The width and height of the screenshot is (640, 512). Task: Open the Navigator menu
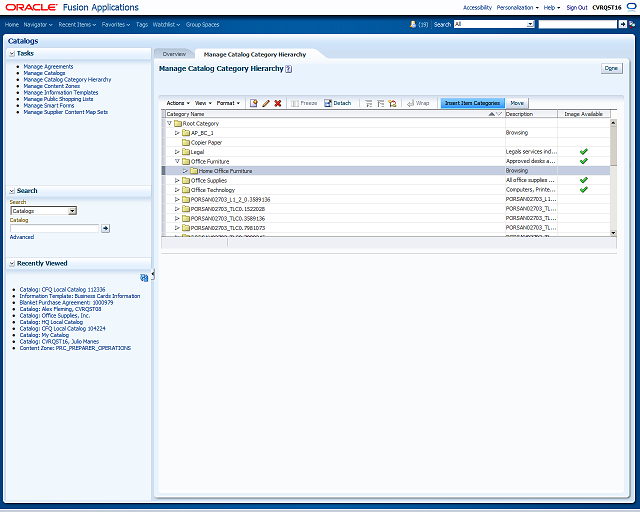(38, 24)
